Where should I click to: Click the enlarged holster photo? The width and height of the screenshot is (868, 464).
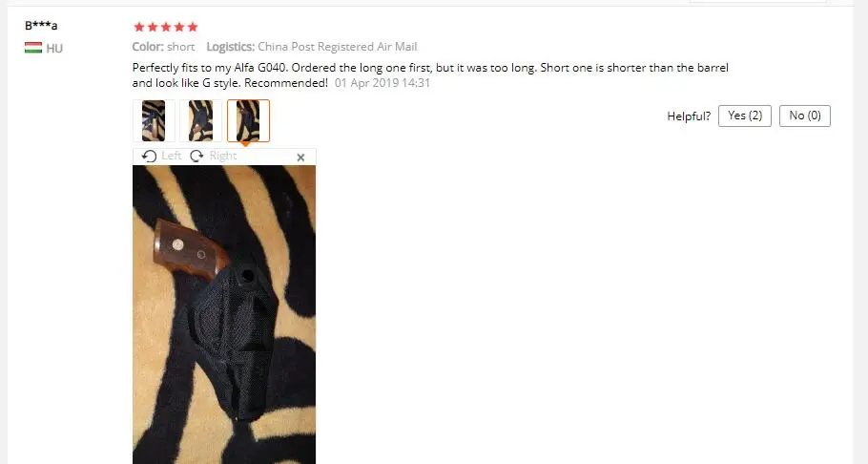click(x=224, y=314)
